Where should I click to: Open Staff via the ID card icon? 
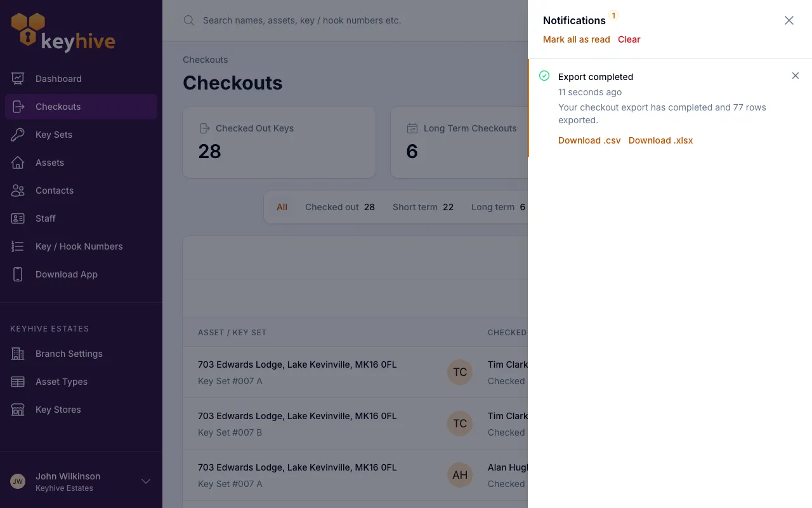pyautogui.click(x=18, y=218)
